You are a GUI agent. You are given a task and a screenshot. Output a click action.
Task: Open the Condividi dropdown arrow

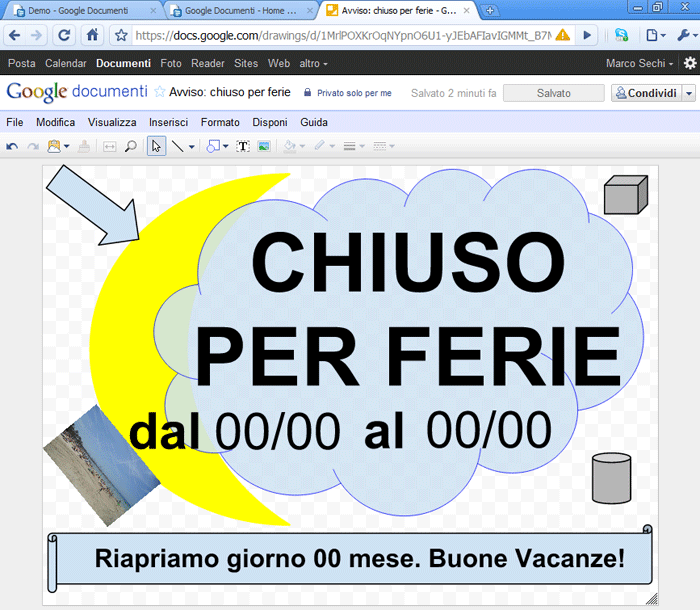tap(689, 93)
